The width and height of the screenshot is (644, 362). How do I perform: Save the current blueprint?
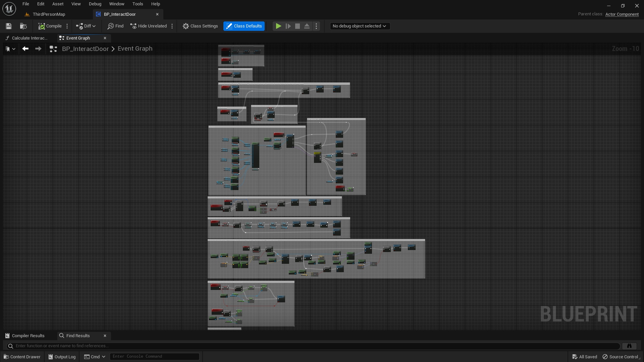pyautogui.click(x=8, y=26)
